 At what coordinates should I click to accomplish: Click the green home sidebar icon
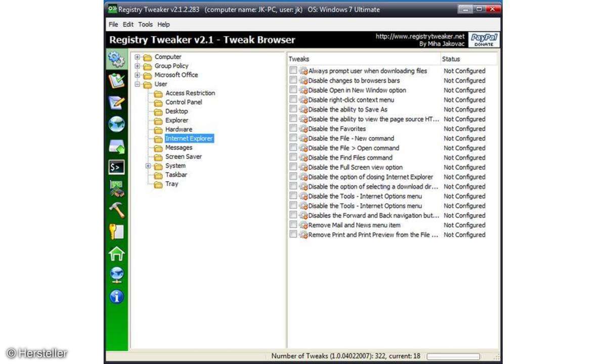(x=117, y=253)
